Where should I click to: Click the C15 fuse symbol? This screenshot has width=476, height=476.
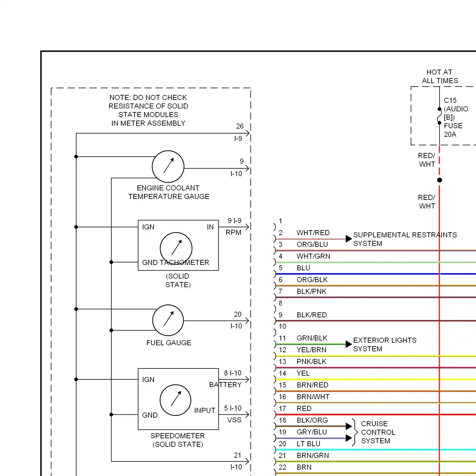[440, 116]
